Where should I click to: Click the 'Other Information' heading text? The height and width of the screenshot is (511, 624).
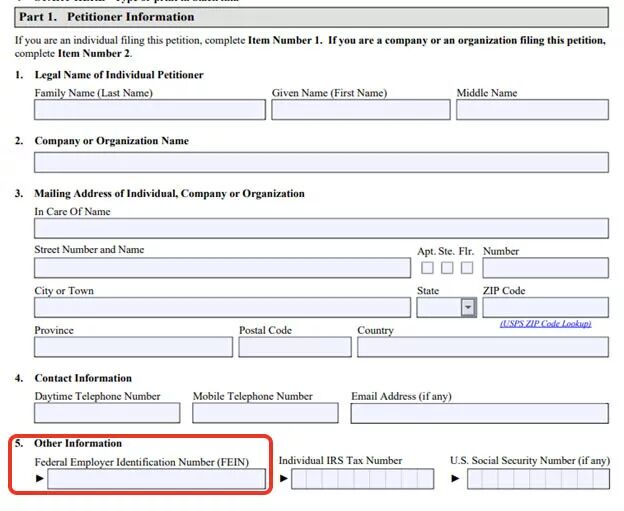click(x=78, y=443)
